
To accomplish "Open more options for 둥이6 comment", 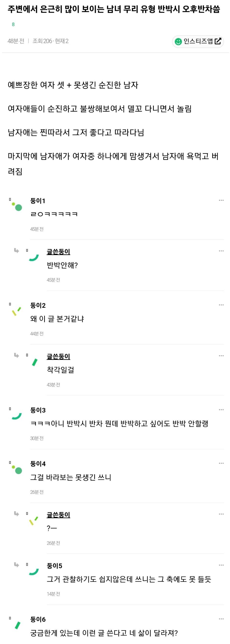I will pos(221,619).
